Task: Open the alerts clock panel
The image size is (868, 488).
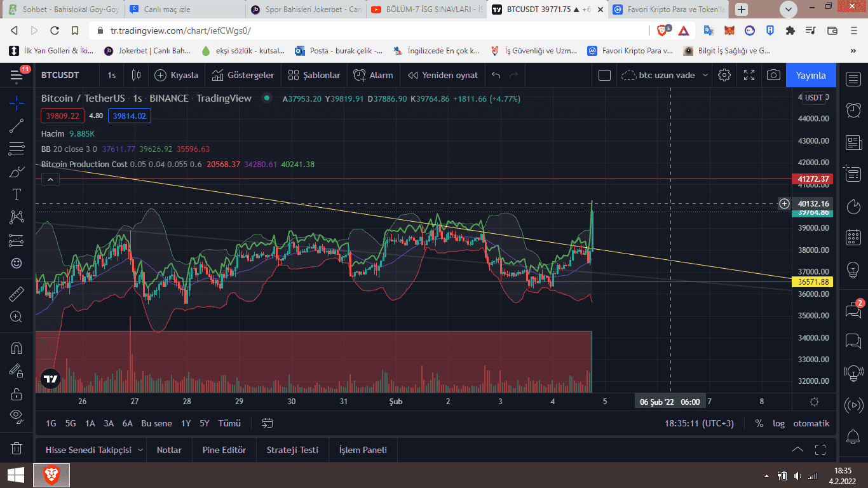Action: pos(853,110)
